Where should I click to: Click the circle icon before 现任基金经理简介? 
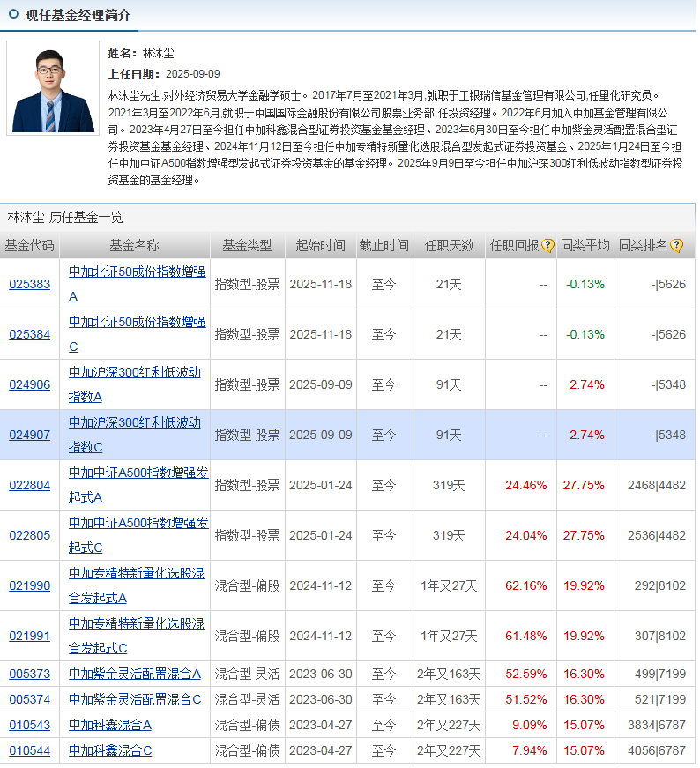(14, 14)
